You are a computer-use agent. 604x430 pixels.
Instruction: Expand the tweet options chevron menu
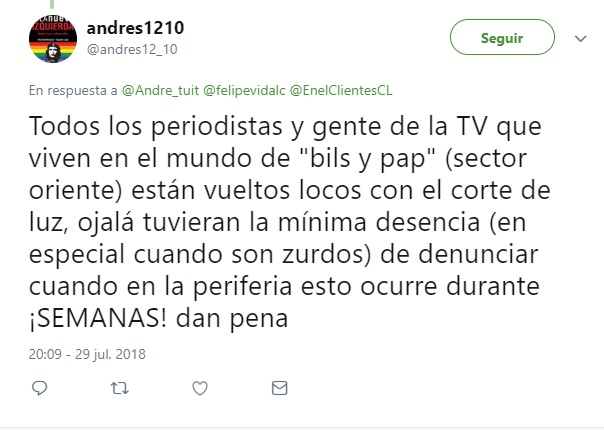[x=581, y=39]
